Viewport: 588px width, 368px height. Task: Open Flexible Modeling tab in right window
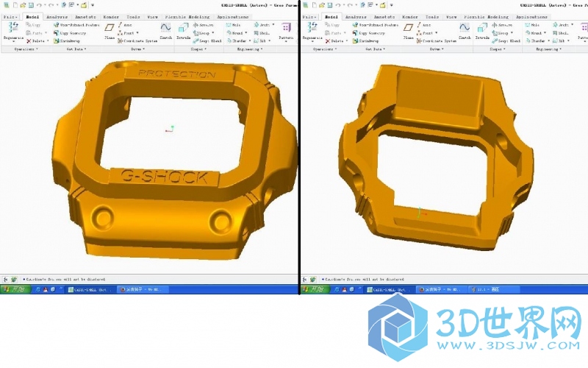coord(486,17)
